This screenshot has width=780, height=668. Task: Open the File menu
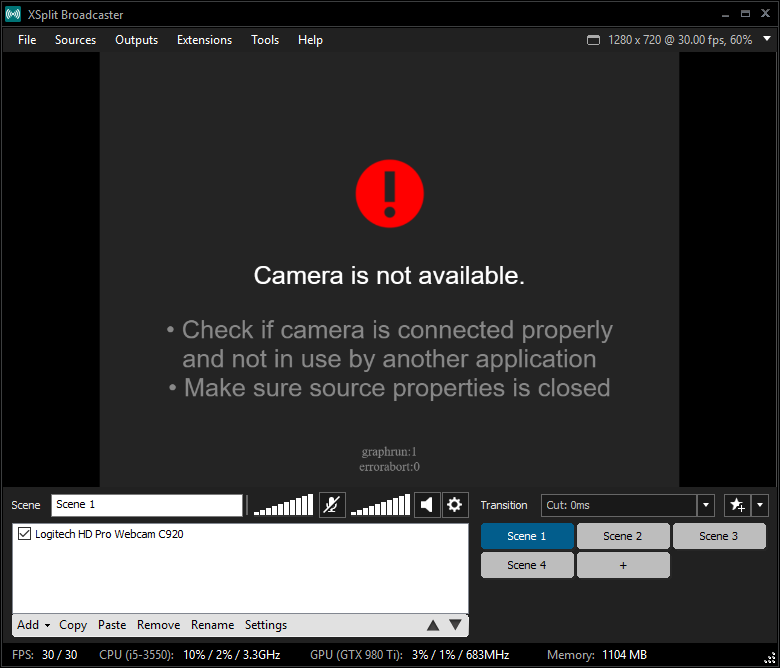[27, 40]
